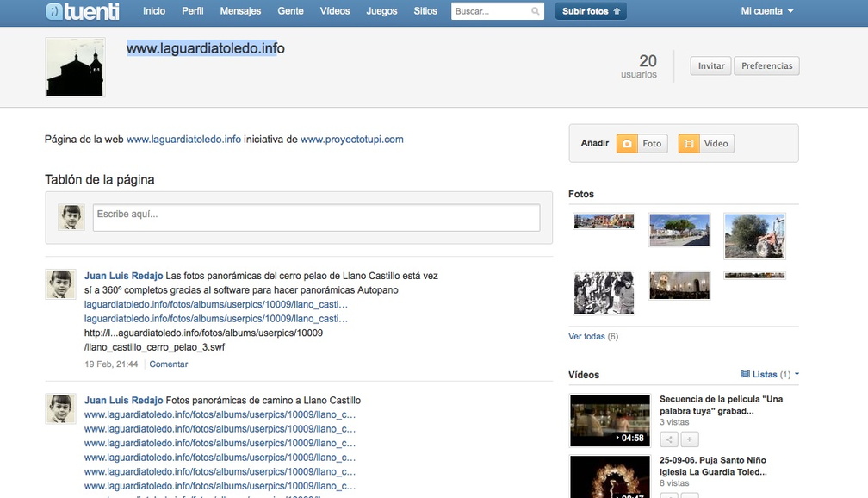Click the film icon beside Vídeo
The height and width of the screenshot is (498, 868).
(x=689, y=144)
